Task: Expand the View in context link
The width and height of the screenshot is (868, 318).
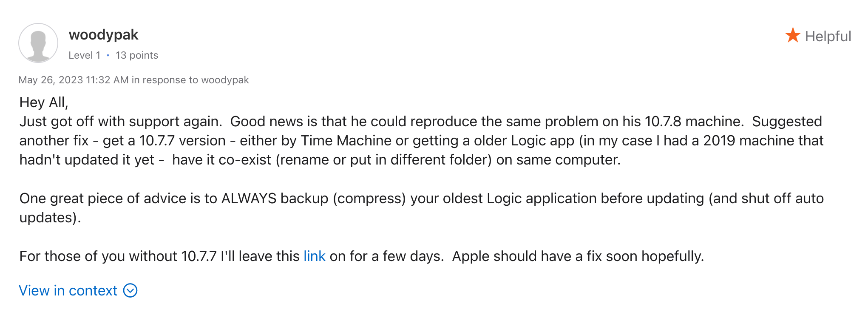Action: click(68, 290)
